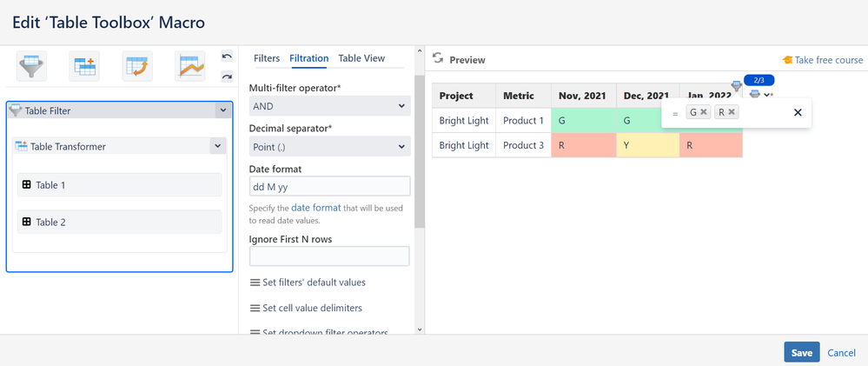Click the Save button
The width and height of the screenshot is (868, 366).
tap(801, 352)
